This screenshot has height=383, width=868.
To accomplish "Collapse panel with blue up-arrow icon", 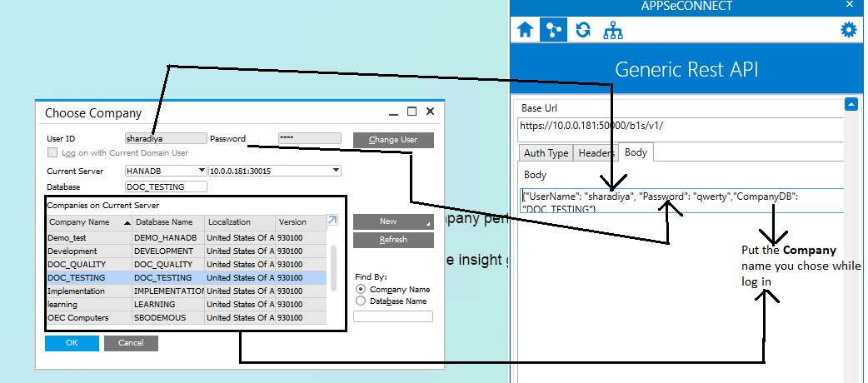I will (x=851, y=105).
